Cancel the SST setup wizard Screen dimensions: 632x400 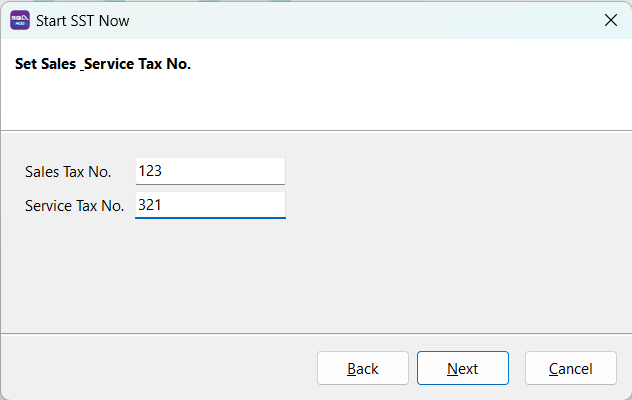pos(570,368)
